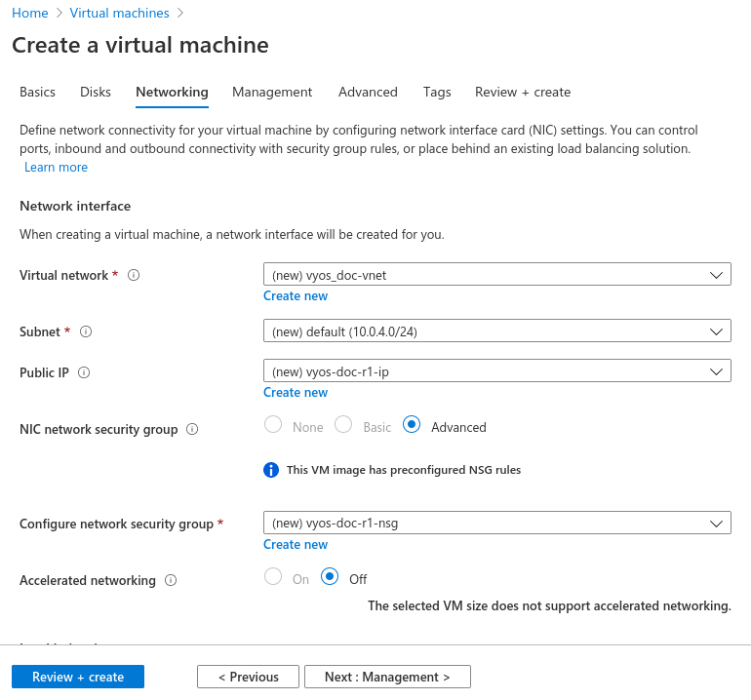The image size is (751, 700).
Task: Follow the Learn more link
Action: tap(56, 168)
